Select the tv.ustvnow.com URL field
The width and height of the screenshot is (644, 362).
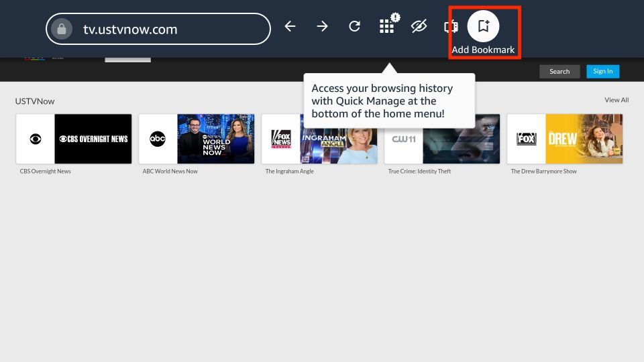tap(158, 29)
